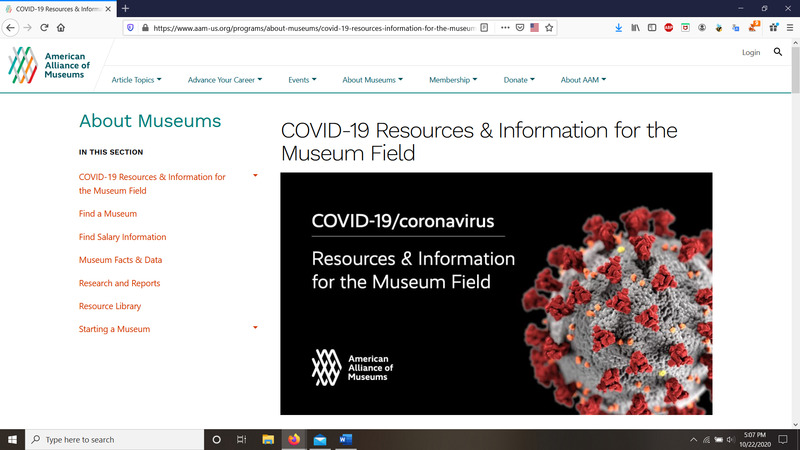Image resolution: width=800 pixels, height=450 pixels.
Task: Go to the browser home page icon
Action: pos(62,28)
